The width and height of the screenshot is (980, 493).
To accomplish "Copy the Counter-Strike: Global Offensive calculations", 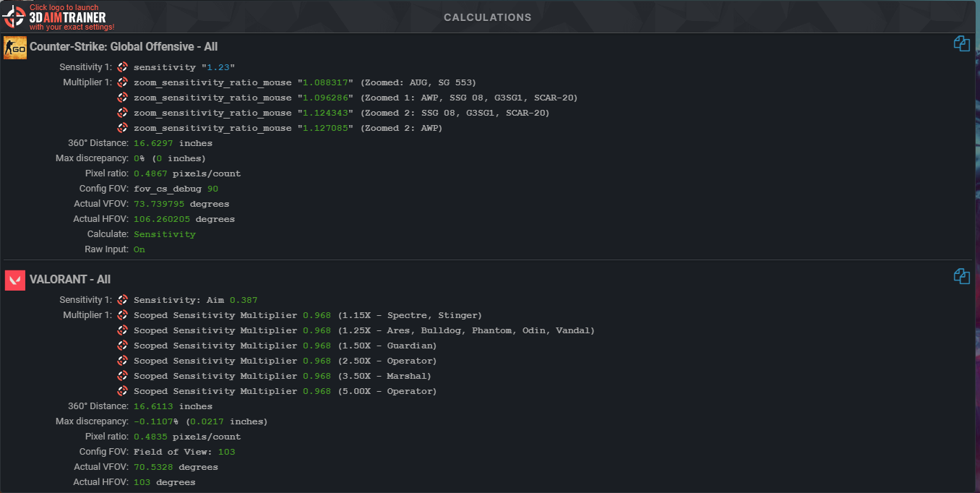I will [961, 43].
